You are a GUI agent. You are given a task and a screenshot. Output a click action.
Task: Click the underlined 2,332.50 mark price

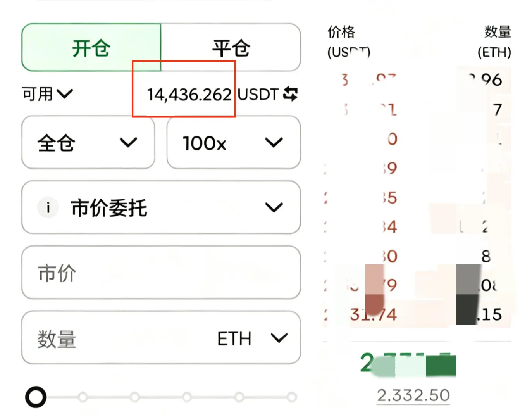[413, 395]
